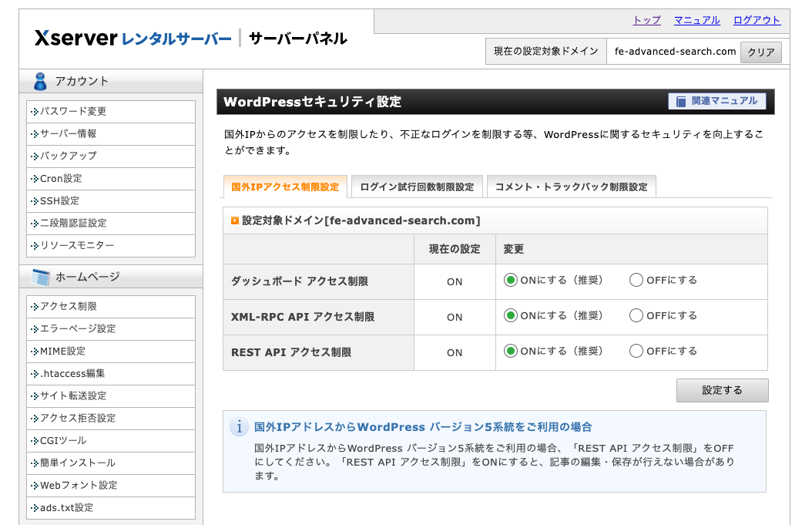Click the orange marker beside 設定対象ドメイン
Screen dimensions: 812x525
tap(235, 220)
